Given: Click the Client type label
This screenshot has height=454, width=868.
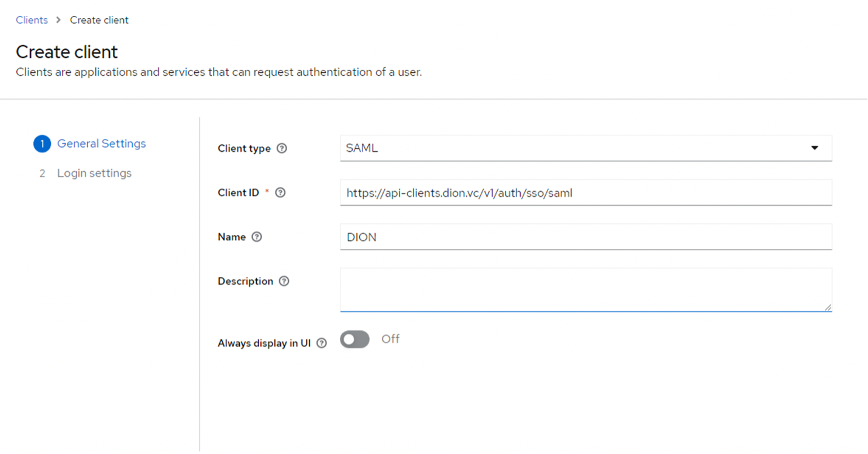Looking at the screenshot, I should pyautogui.click(x=244, y=148).
